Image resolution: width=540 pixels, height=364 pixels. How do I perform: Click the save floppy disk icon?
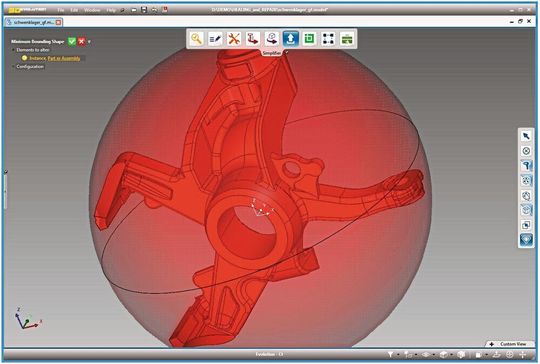(x=144, y=10)
